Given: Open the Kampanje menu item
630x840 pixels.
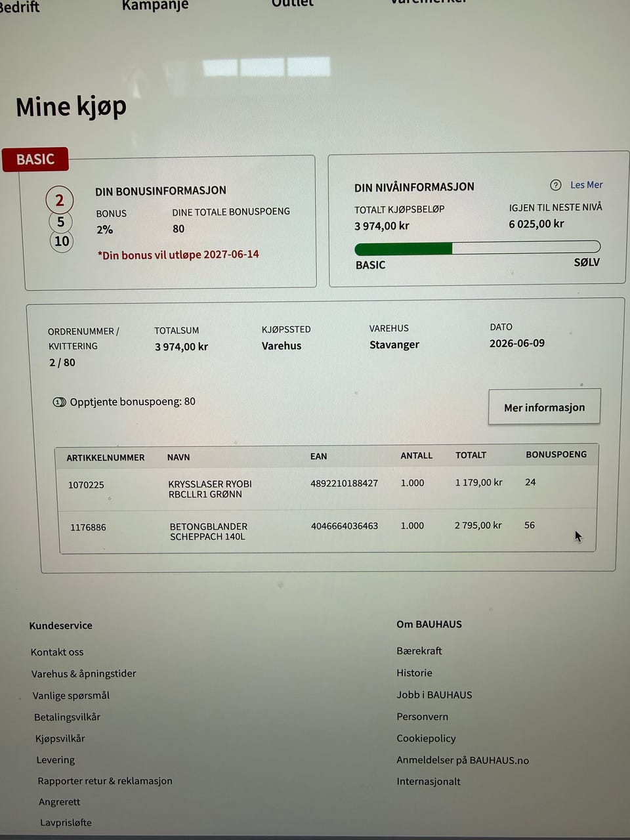Looking at the screenshot, I should click(x=155, y=5).
